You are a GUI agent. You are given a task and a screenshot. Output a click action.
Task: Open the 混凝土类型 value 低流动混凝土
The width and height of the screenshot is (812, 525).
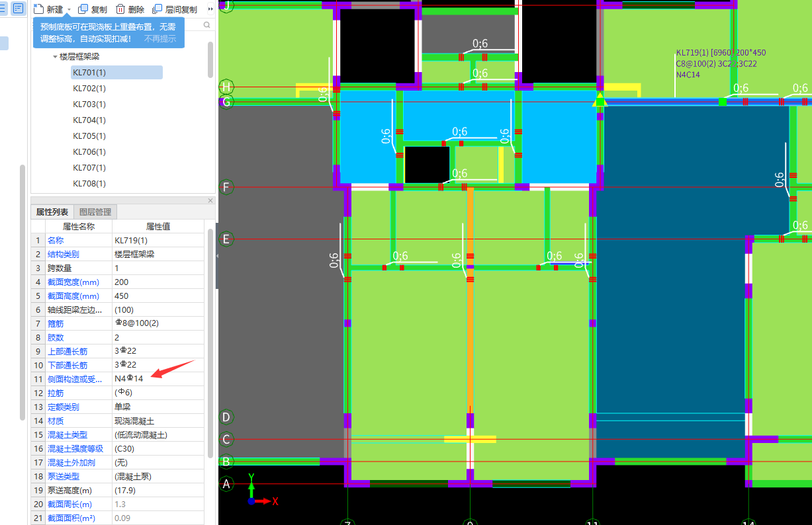click(158, 434)
